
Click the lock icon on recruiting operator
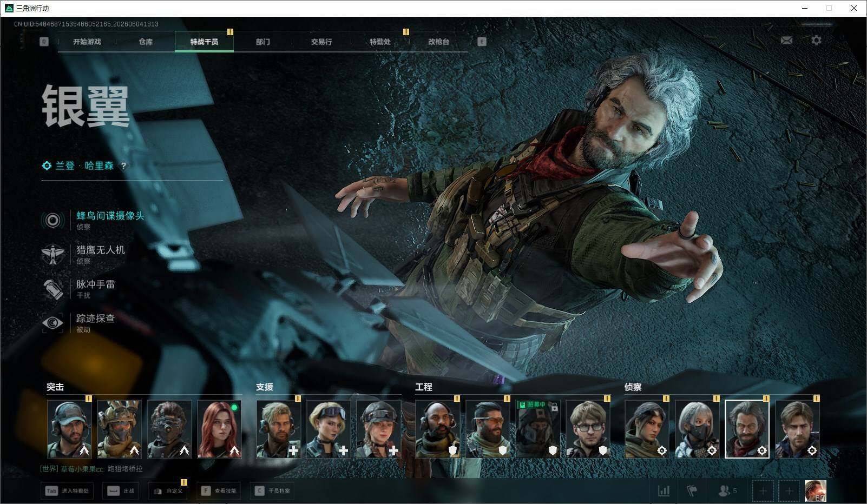coord(554,407)
